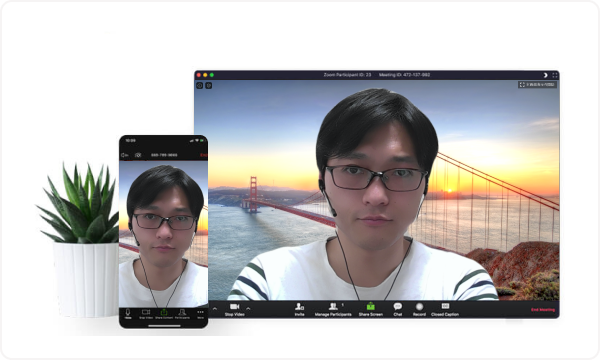Tap green Share Content on the phone
Image resolution: width=600 pixels, height=360 pixels.
(164, 314)
